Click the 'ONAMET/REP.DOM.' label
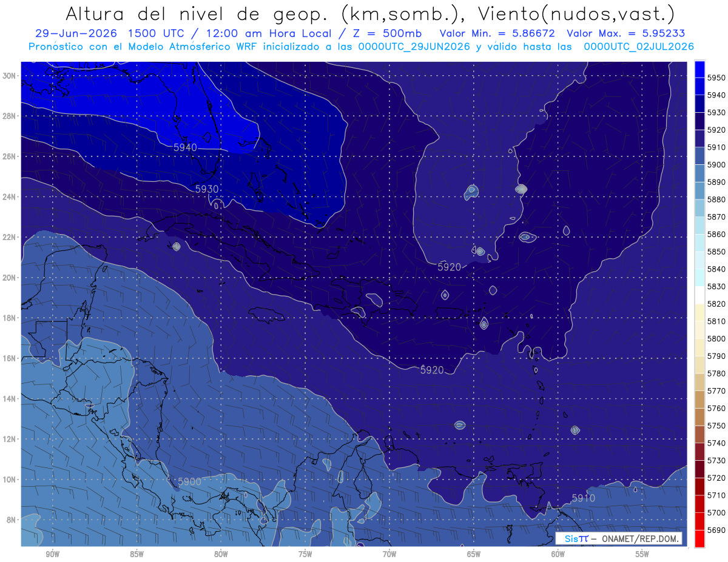Viewport: 728px width, 562px height. coord(639,538)
